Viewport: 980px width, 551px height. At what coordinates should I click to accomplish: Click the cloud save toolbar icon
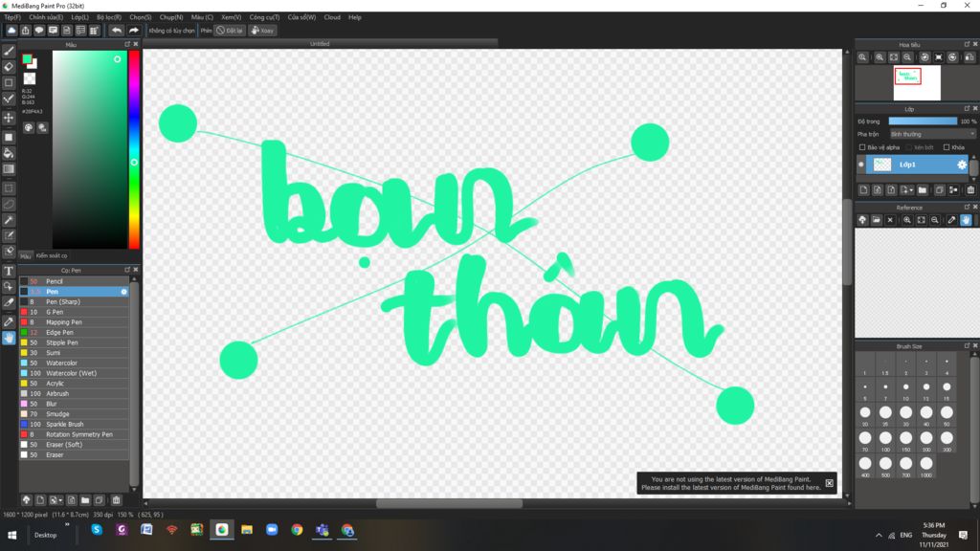pyautogui.click(x=11, y=30)
